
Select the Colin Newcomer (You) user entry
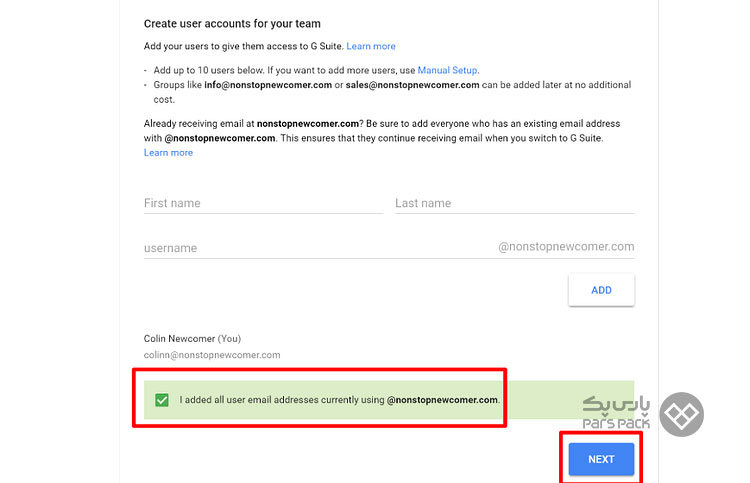pos(192,339)
